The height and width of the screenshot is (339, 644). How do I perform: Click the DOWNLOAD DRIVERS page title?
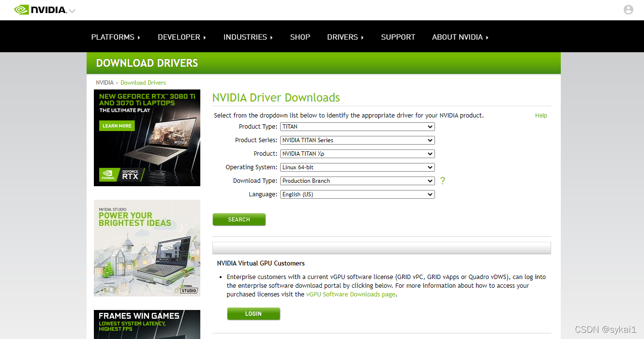[147, 63]
